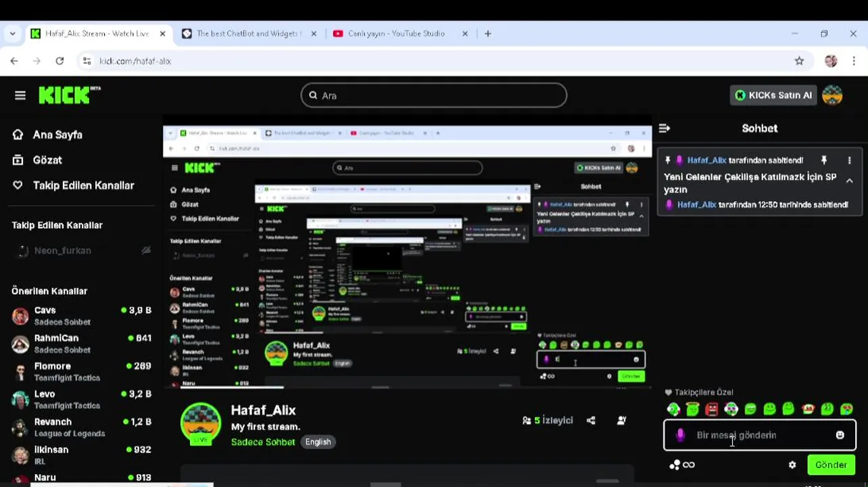868x487 pixels.
Task: Open chat settings gear
Action: coord(792,465)
